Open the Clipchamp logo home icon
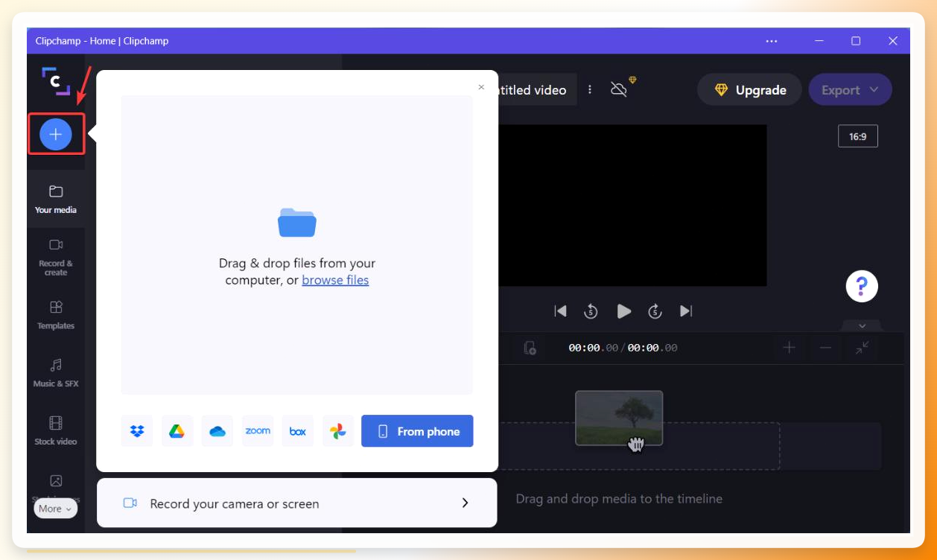Viewport: 937px width, 560px height. point(56,81)
